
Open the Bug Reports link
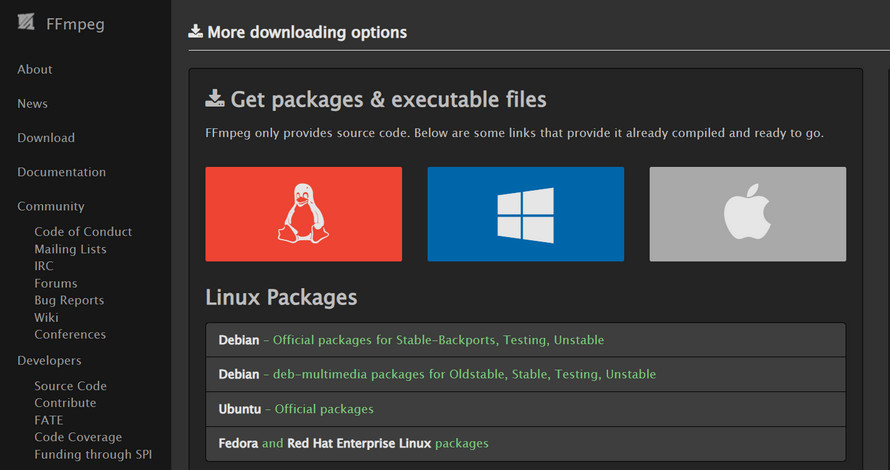pos(69,300)
